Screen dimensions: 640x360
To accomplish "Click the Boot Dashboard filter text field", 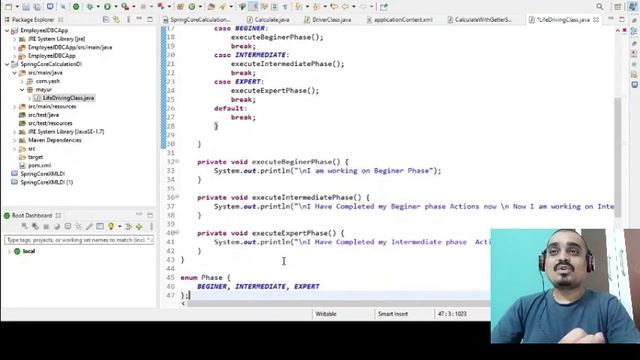I will point(79,240).
